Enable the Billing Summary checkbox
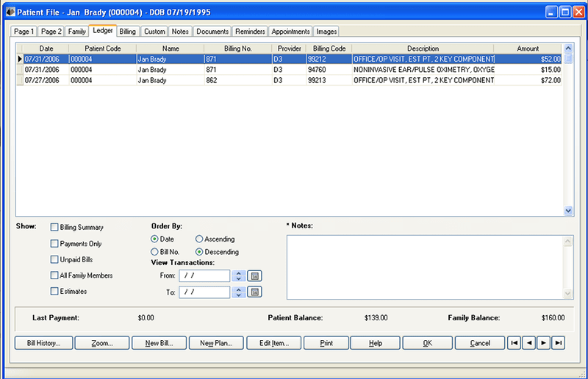Screen dimensions: 588x379 point(54,228)
